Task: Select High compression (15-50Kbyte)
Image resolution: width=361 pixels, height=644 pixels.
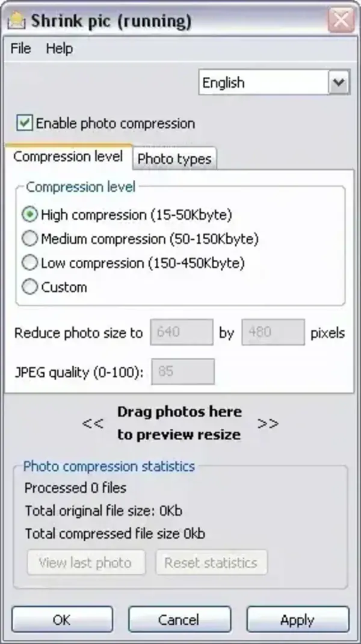Action: (x=29, y=214)
